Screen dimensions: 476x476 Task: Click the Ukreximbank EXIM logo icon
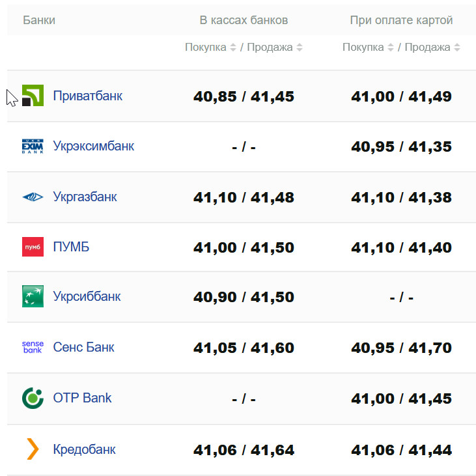coord(33,146)
